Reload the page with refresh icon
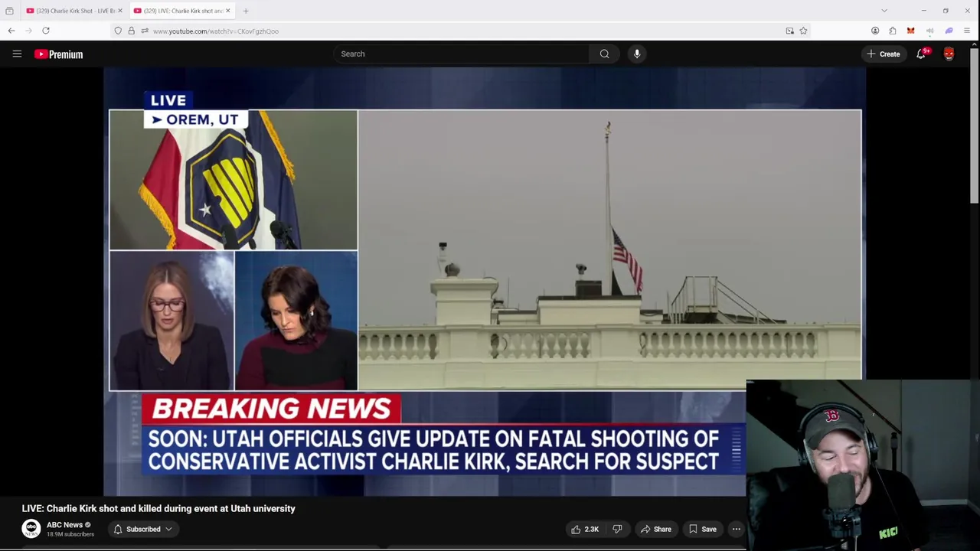Screen dimensions: 980x551 click(46, 31)
